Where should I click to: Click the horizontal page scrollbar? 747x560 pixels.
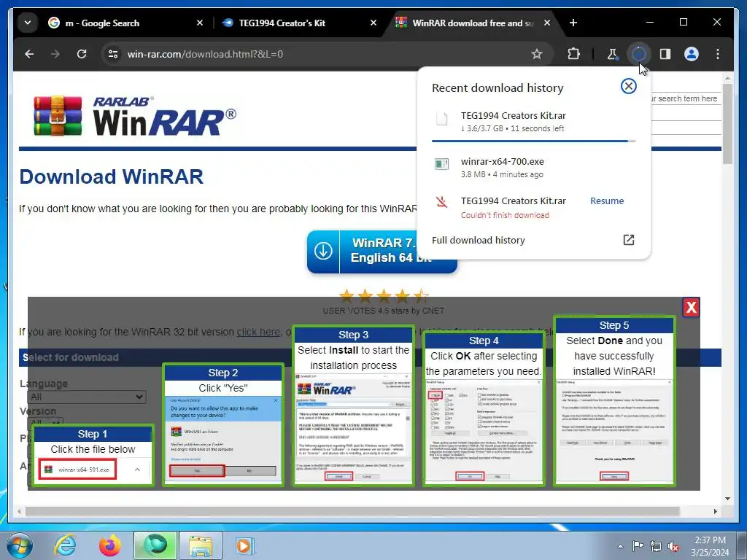(352, 511)
